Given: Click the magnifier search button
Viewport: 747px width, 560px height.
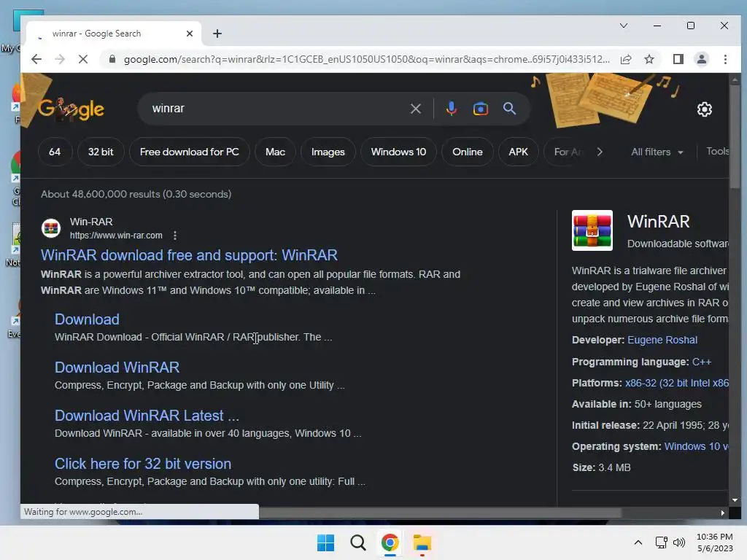Looking at the screenshot, I should 509,109.
